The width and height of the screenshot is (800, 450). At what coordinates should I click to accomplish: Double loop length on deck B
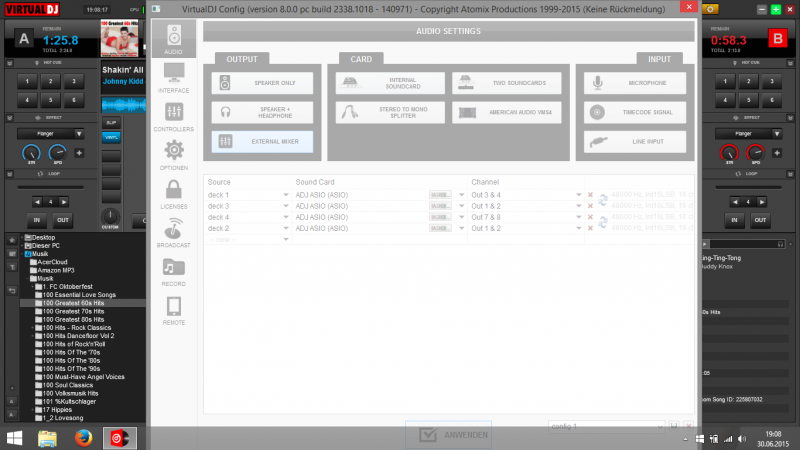(762, 202)
